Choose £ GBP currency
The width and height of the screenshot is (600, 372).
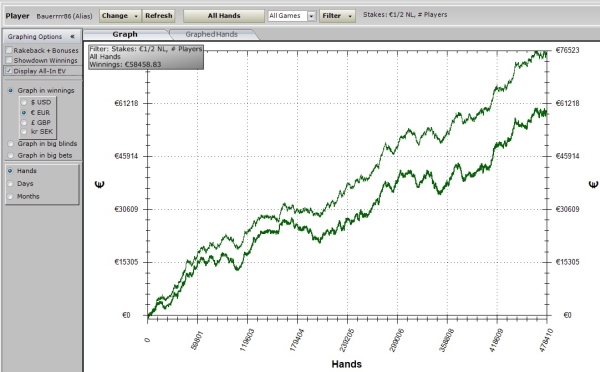[x=24, y=122]
